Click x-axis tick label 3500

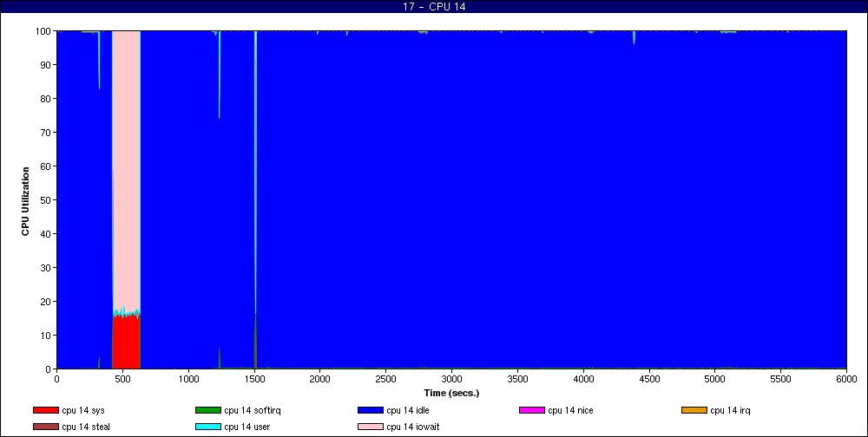pyautogui.click(x=517, y=379)
